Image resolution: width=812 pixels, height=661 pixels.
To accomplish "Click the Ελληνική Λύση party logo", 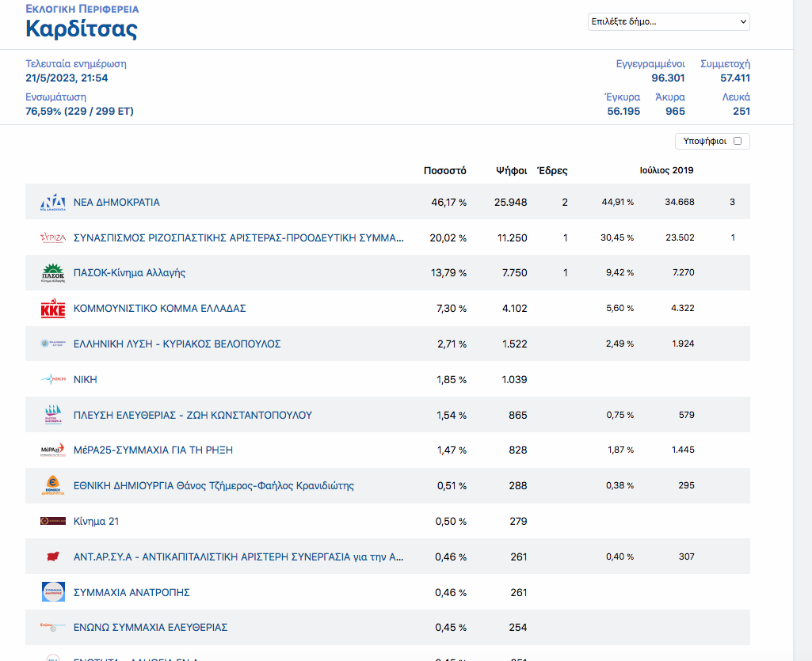I will (53, 344).
